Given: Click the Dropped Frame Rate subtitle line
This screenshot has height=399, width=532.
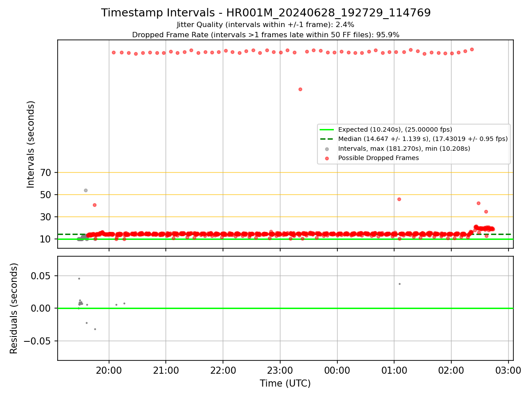Looking at the screenshot, I should 266,35.
